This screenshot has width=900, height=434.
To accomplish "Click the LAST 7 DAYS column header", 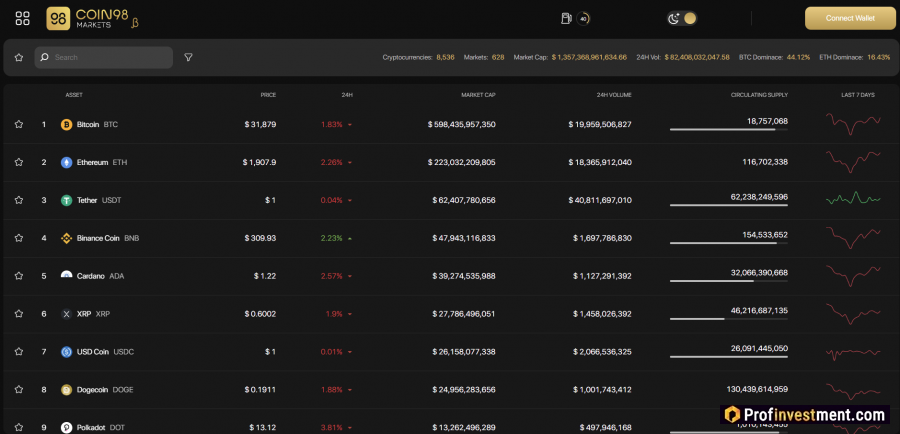I will 858,95.
